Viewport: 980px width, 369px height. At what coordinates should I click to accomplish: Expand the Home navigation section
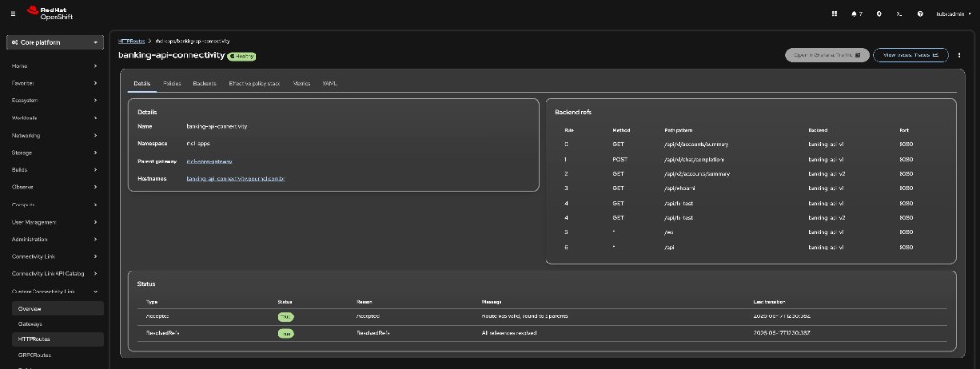click(x=55, y=66)
